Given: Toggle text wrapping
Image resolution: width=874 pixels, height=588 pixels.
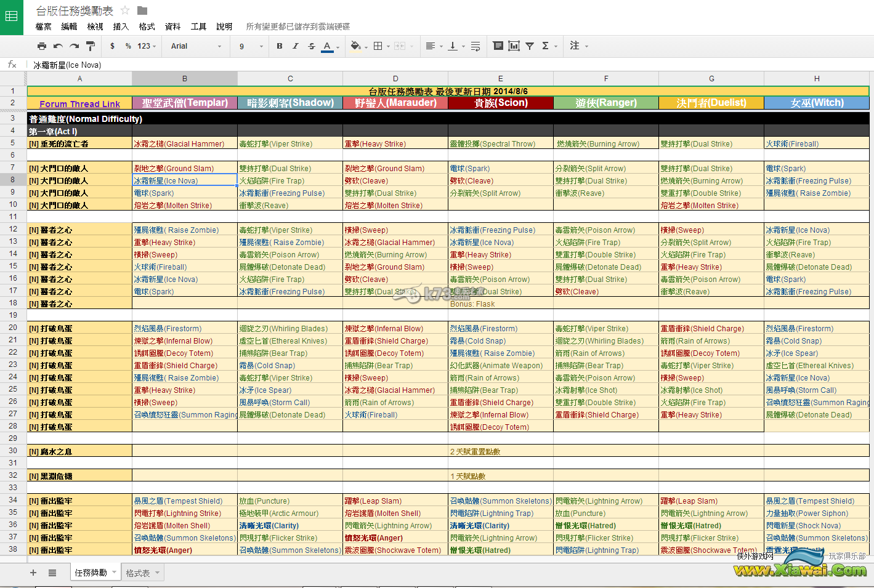Looking at the screenshot, I should (475, 46).
